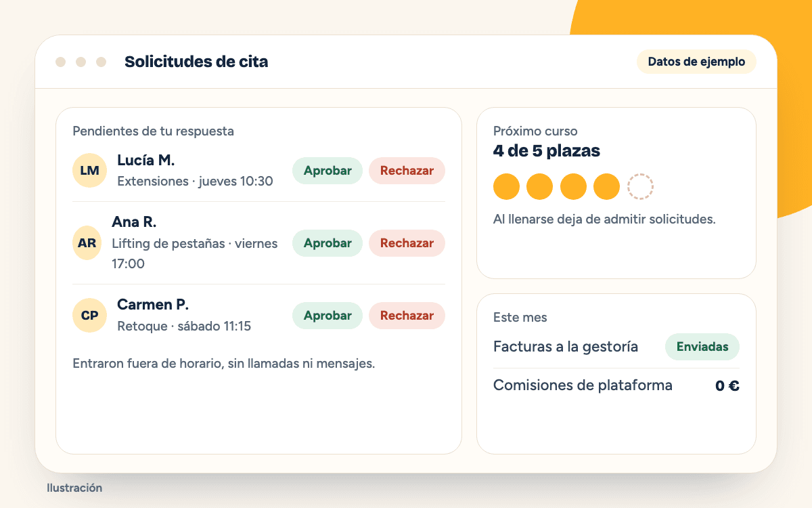Click the CP avatar for Carmen P.
The height and width of the screenshot is (508, 812).
click(89, 316)
